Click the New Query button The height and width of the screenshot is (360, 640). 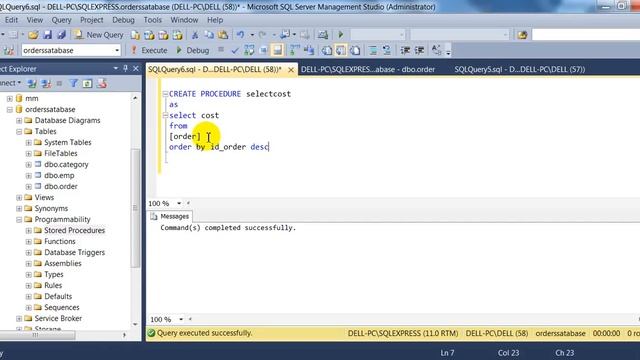coord(99,35)
